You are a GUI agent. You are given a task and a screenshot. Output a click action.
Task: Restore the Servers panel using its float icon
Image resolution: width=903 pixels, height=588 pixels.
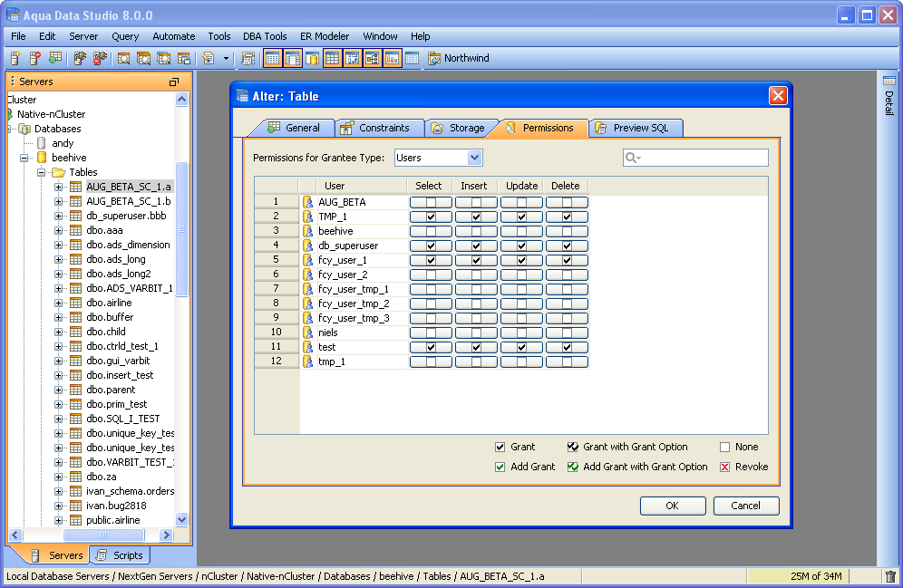tap(174, 82)
